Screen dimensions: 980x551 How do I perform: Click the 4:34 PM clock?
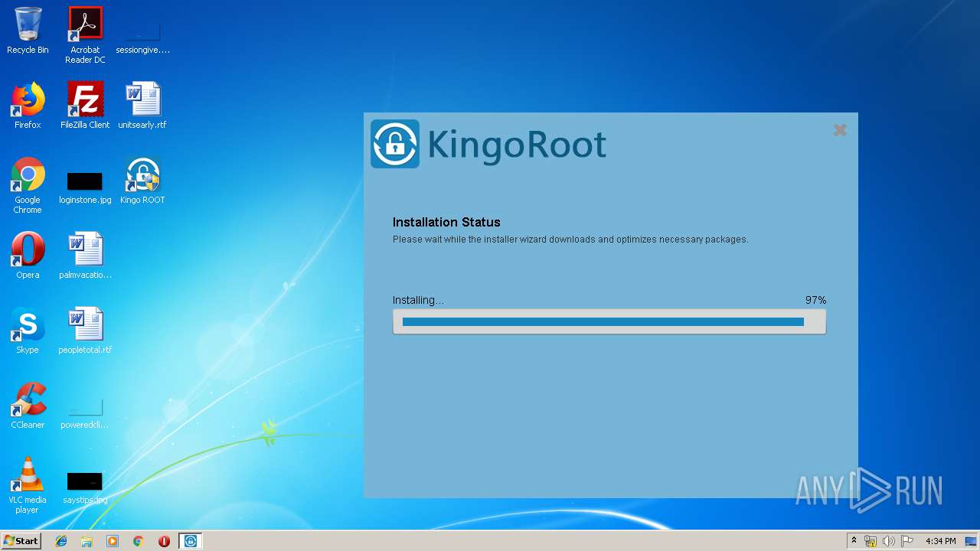[x=940, y=541]
